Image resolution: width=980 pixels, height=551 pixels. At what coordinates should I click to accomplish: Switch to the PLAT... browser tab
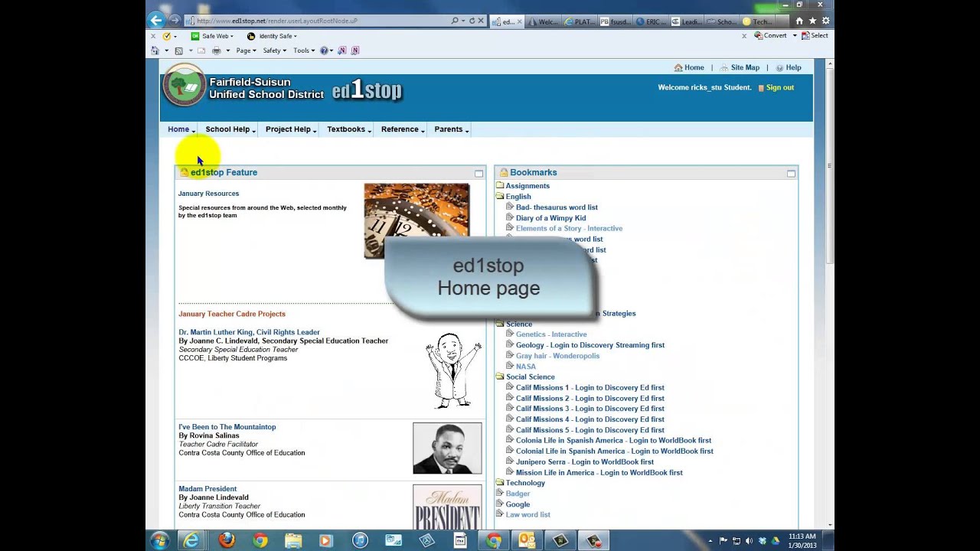[579, 21]
